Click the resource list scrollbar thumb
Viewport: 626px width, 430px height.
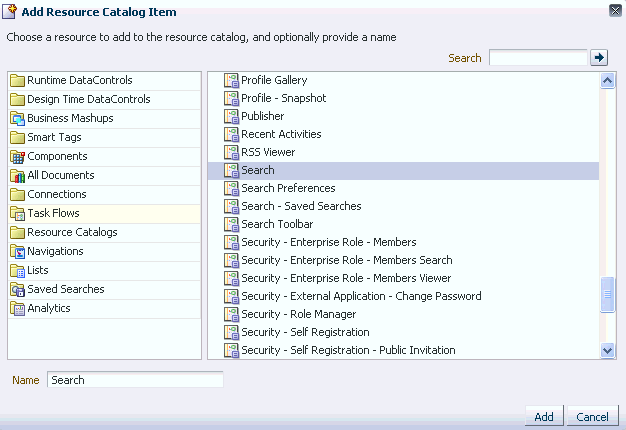tap(607, 294)
